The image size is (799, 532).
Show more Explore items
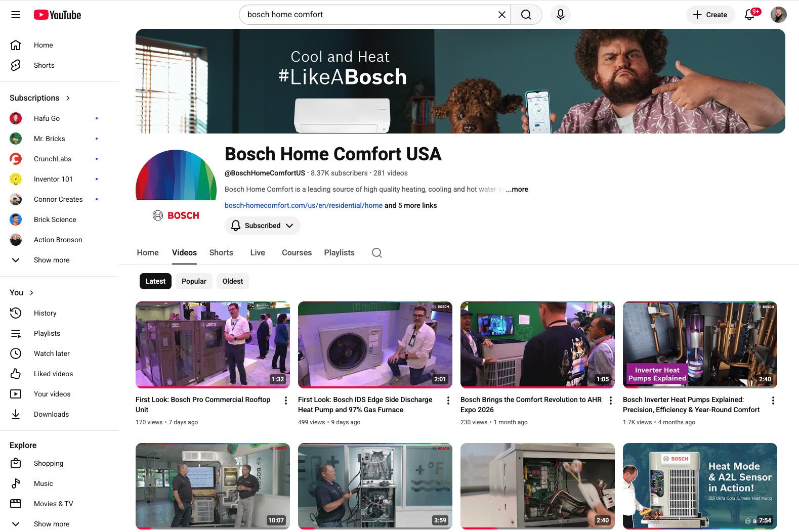tap(60, 524)
